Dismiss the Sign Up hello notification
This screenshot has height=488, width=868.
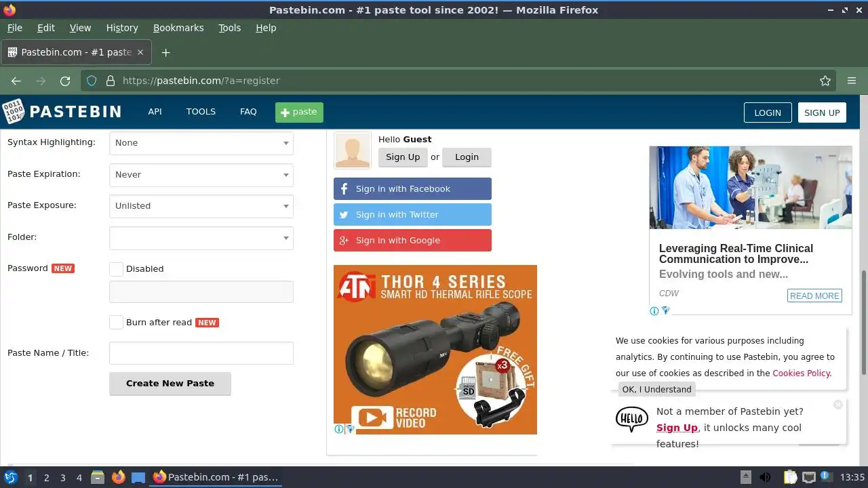click(838, 405)
